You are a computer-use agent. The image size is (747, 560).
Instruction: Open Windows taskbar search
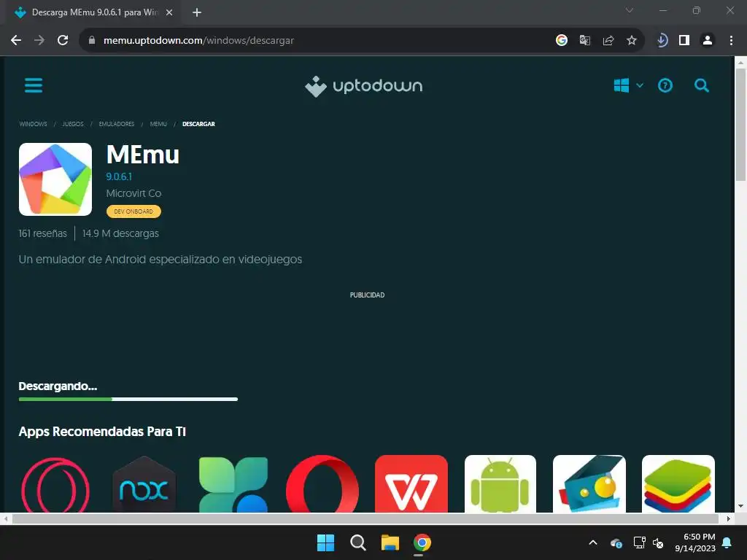point(357,542)
